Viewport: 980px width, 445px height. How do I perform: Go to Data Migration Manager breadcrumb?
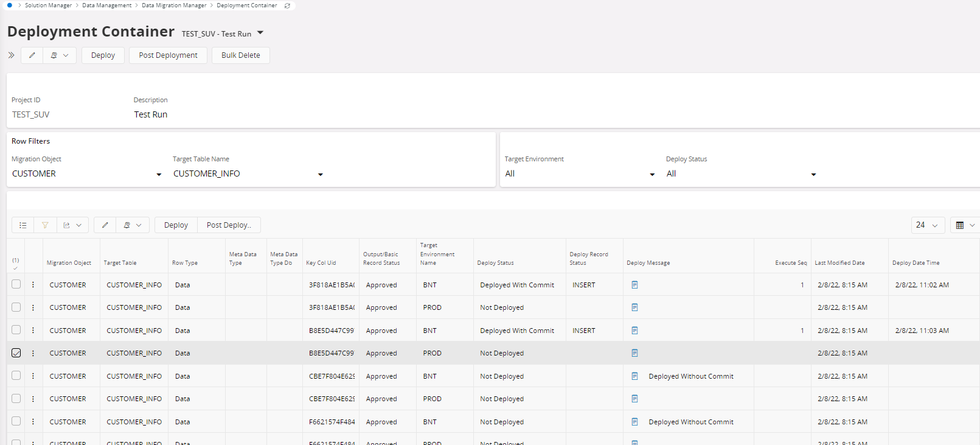[x=174, y=5]
